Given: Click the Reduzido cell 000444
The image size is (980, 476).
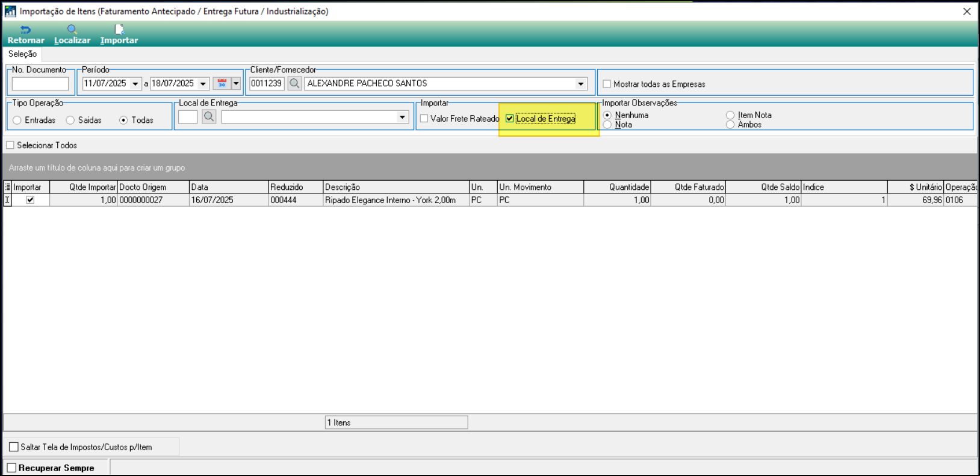Looking at the screenshot, I should pyautogui.click(x=296, y=200).
